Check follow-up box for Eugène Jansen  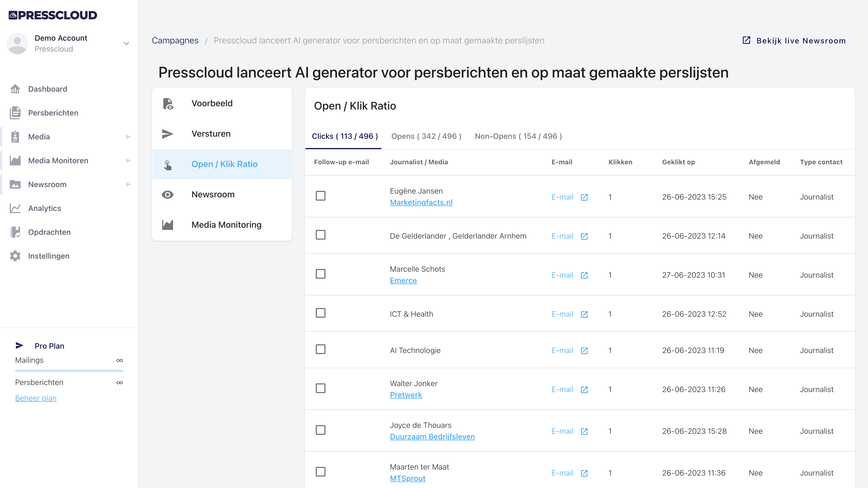pyautogui.click(x=320, y=196)
